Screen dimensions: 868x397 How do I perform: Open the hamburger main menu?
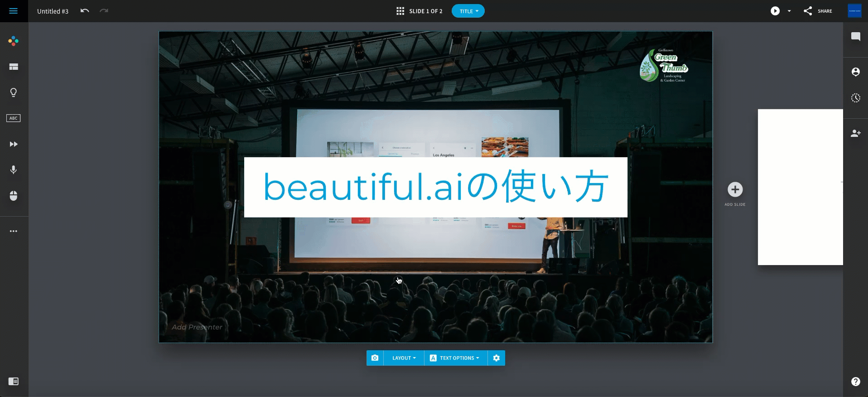14,11
